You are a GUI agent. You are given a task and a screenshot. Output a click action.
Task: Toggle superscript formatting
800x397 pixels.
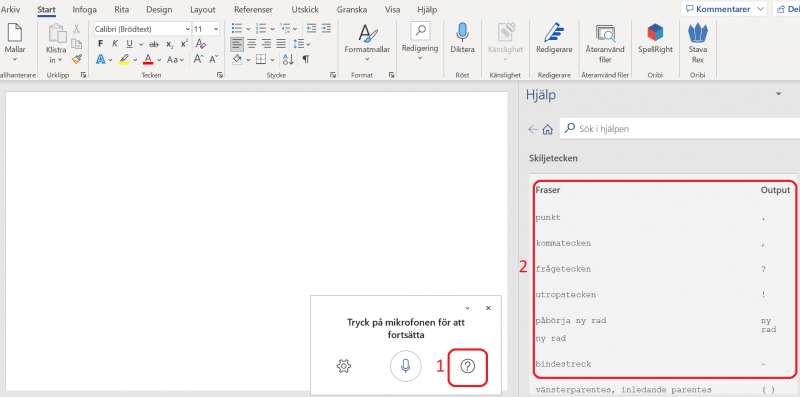click(184, 44)
